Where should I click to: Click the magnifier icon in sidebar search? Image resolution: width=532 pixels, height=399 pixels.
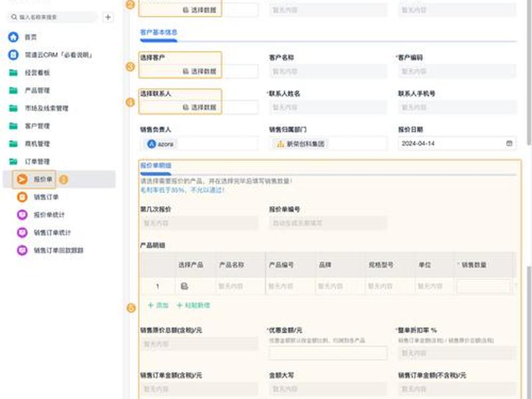[14, 17]
